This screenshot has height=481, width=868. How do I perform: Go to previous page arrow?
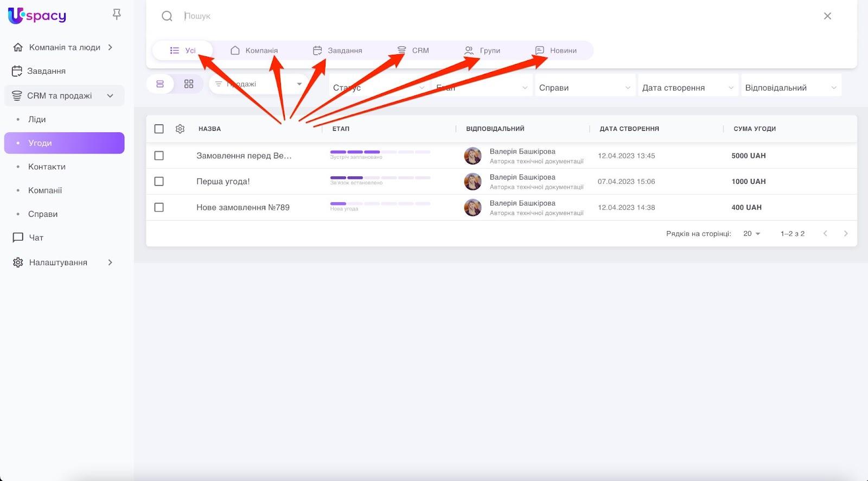825,234
